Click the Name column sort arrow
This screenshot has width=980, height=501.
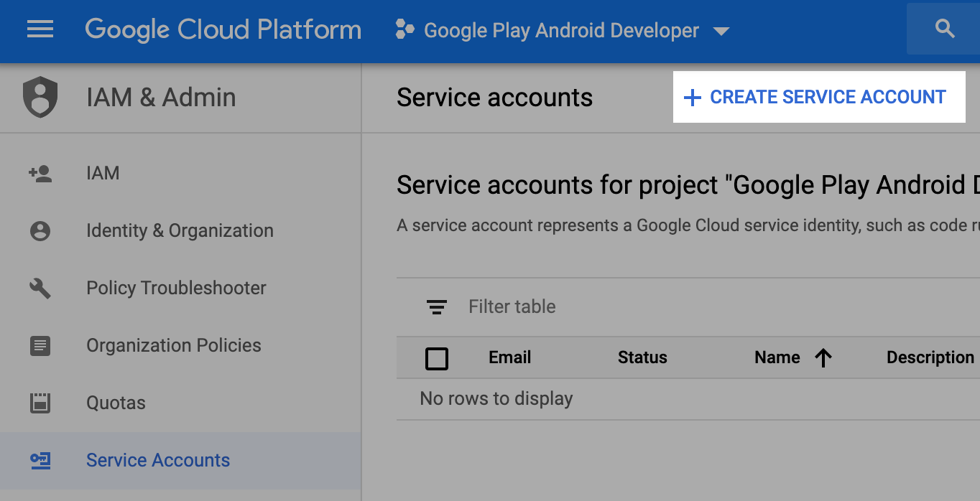coord(823,357)
